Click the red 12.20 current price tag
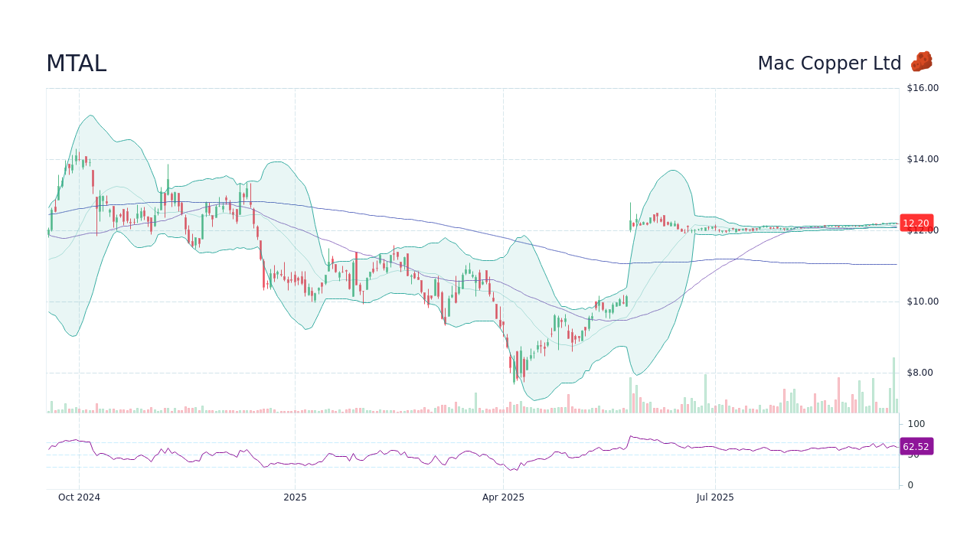Viewport: 980px width, 551px height. (916, 223)
